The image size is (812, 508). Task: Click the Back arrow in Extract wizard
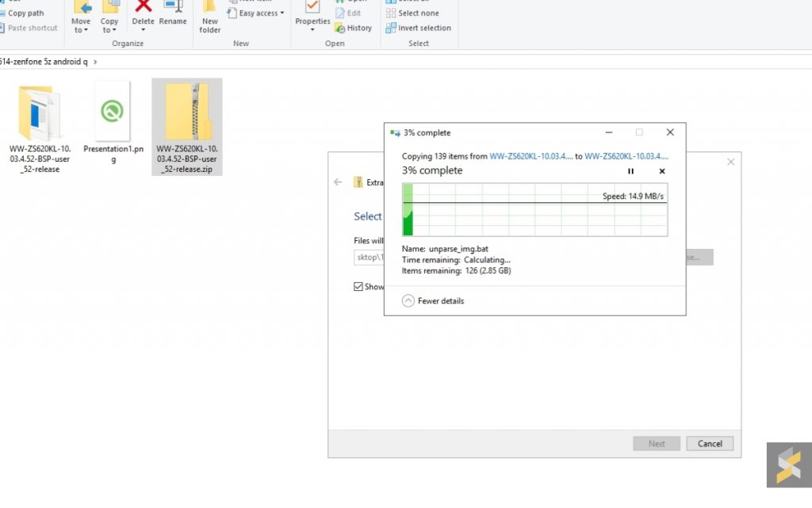tap(338, 182)
